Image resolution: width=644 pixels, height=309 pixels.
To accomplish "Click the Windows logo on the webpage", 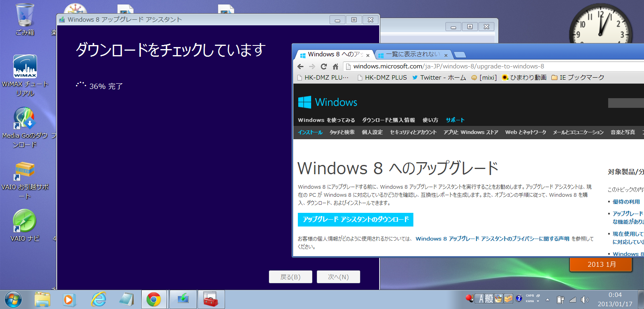I will [x=328, y=102].
